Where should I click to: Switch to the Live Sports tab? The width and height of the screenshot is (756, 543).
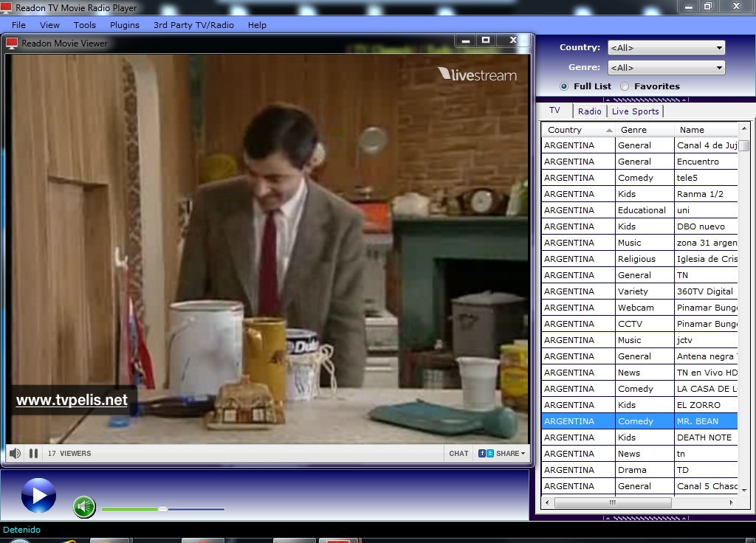coord(635,111)
